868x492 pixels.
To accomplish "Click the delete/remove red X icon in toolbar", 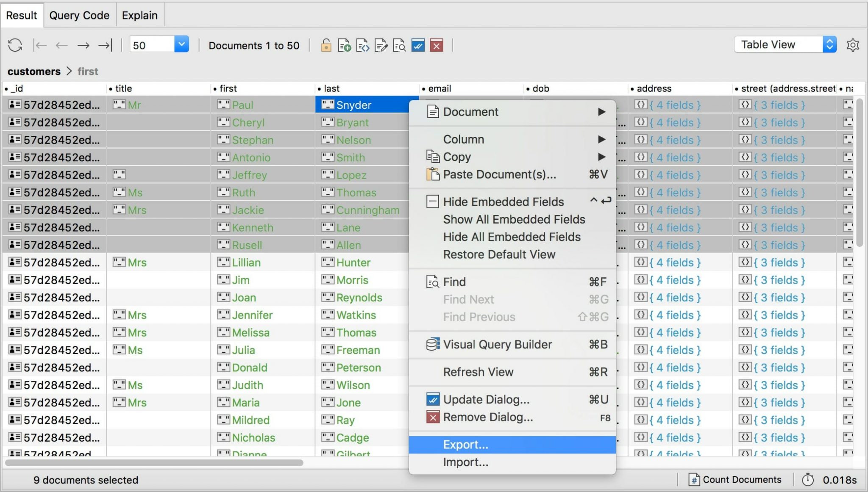I will pyautogui.click(x=437, y=45).
